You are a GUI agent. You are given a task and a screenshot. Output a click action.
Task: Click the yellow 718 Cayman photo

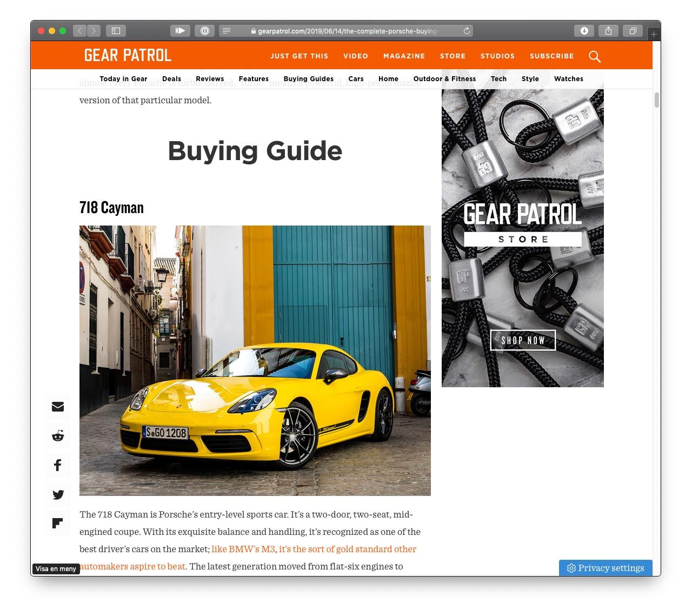click(255, 361)
